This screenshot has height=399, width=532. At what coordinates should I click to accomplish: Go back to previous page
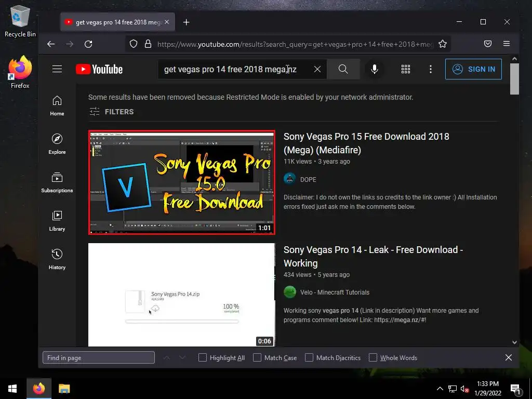51,44
